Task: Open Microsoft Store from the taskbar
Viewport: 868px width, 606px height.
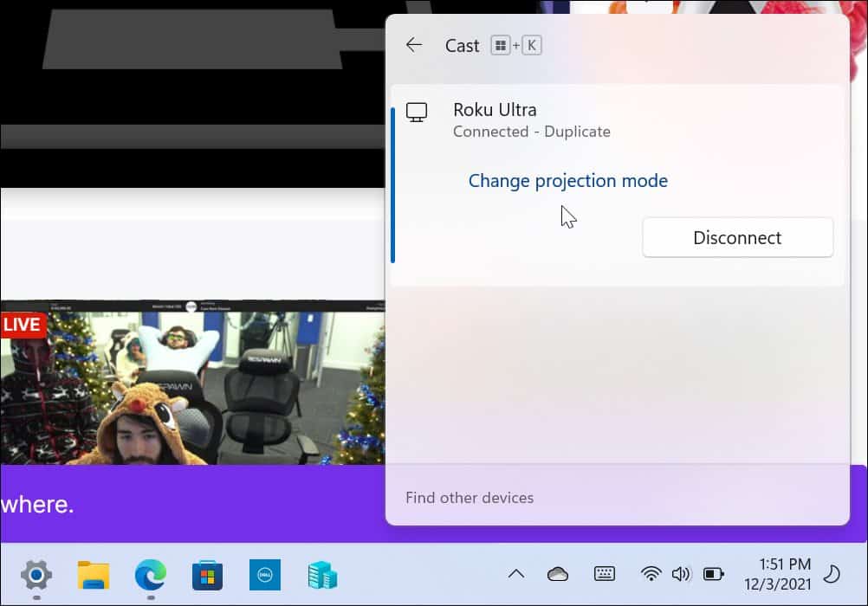Action: tap(208, 576)
